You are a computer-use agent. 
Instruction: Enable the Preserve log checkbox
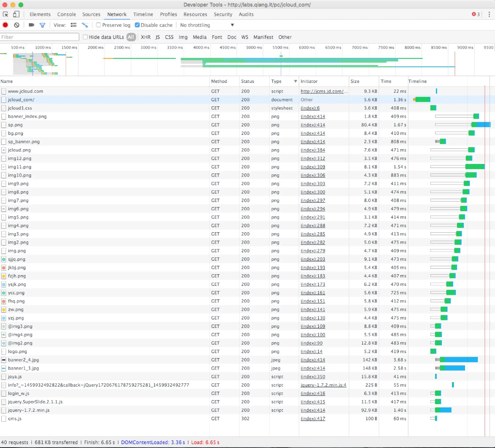point(98,25)
